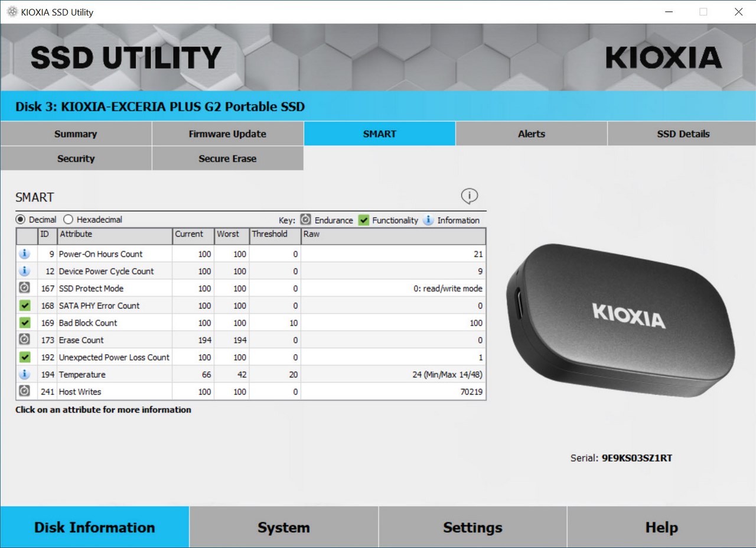The width and height of the screenshot is (756, 548).
Task: Click the Help button at bottom
Action: coord(661,527)
